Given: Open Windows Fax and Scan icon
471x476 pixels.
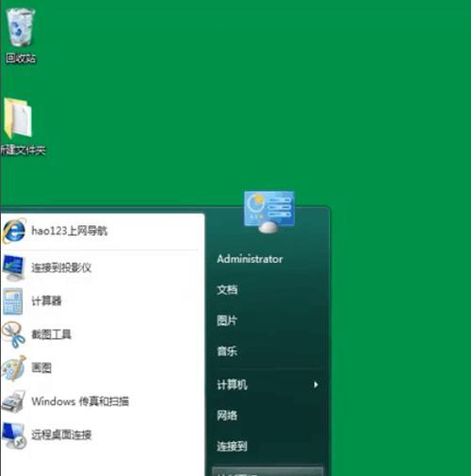Looking at the screenshot, I should (13, 402).
